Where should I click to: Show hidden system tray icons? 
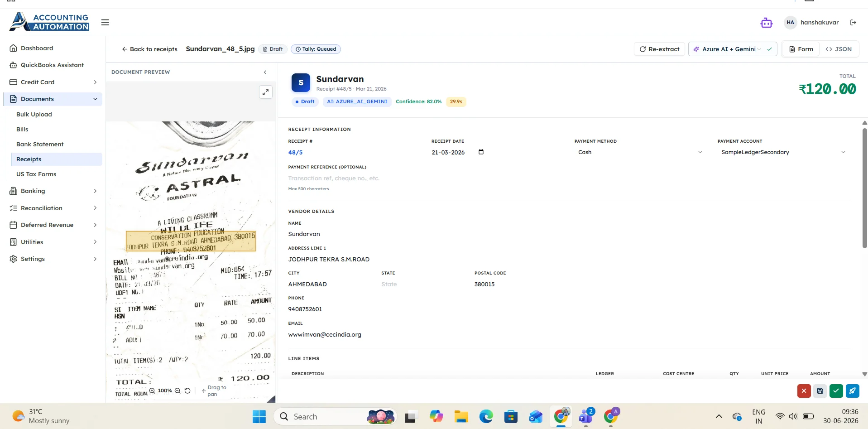coord(719,416)
